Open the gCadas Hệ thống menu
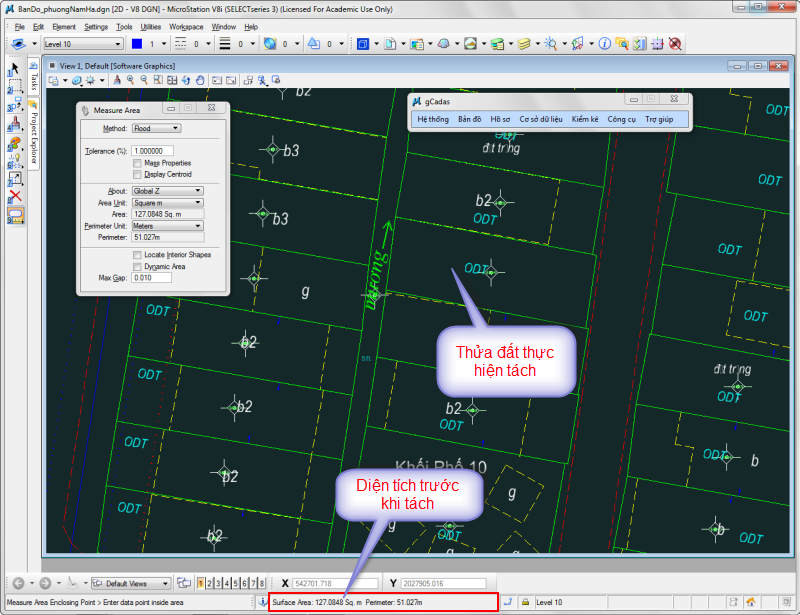 coord(433,119)
